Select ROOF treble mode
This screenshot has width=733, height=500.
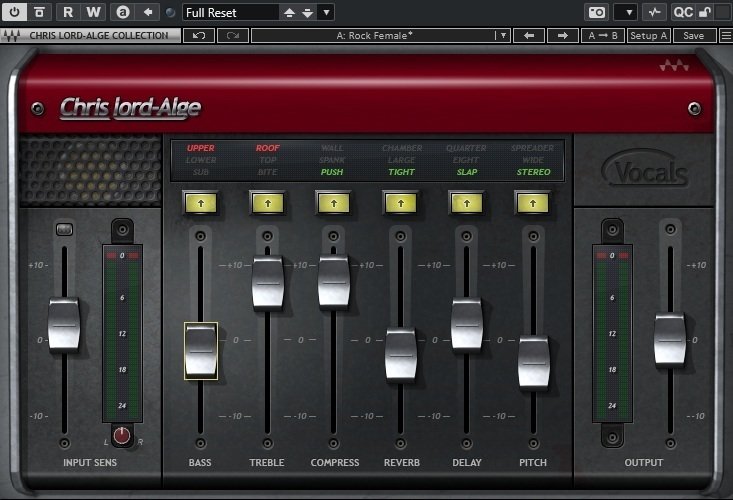coord(267,148)
